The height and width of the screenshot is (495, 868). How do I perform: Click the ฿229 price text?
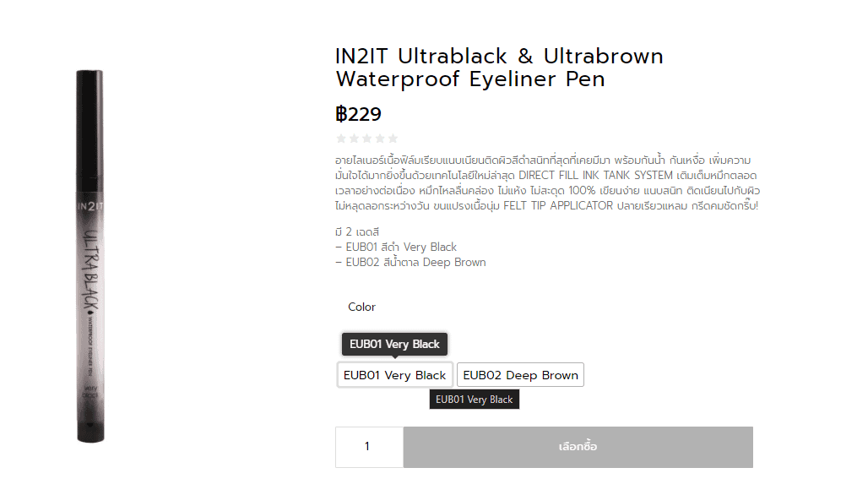(x=358, y=114)
